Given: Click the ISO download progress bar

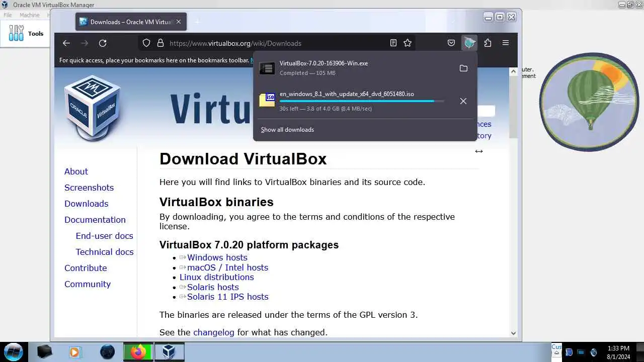Looking at the screenshot, I should click(x=362, y=101).
